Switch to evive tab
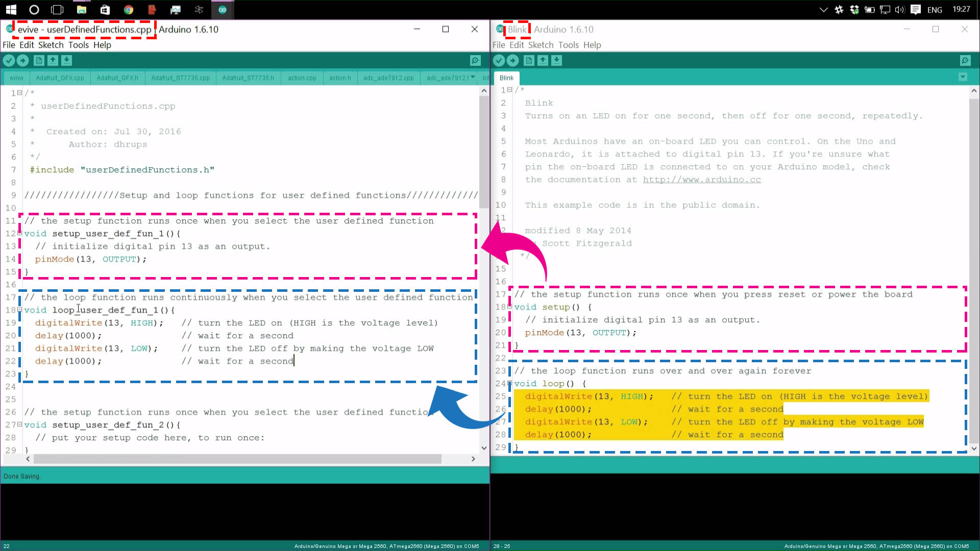Image resolution: width=980 pixels, height=551 pixels. click(16, 78)
